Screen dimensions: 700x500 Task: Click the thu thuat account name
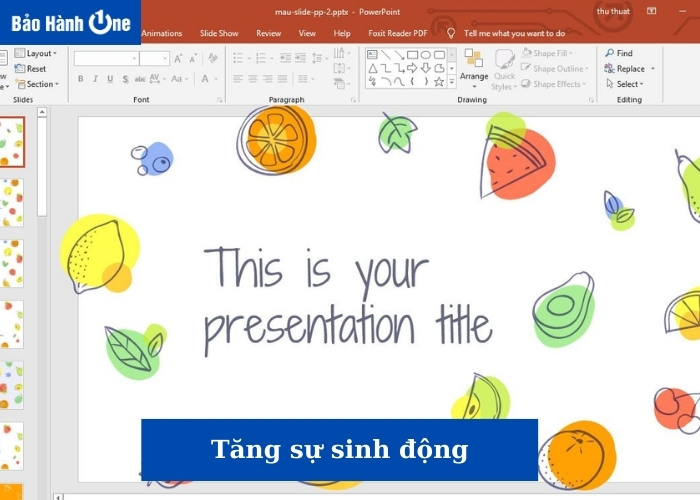click(613, 11)
